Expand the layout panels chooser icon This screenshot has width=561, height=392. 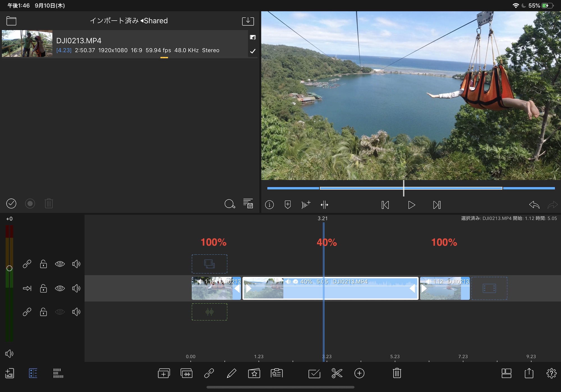coord(506,373)
